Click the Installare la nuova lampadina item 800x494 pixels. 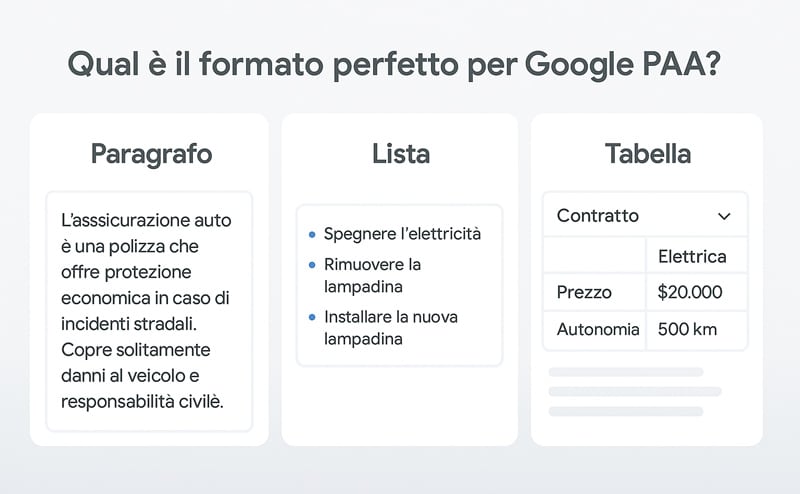point(391,328)
